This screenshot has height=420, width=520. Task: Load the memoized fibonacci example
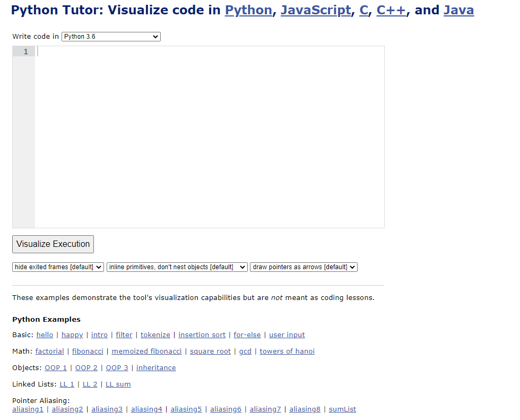(x=146, y=352)
